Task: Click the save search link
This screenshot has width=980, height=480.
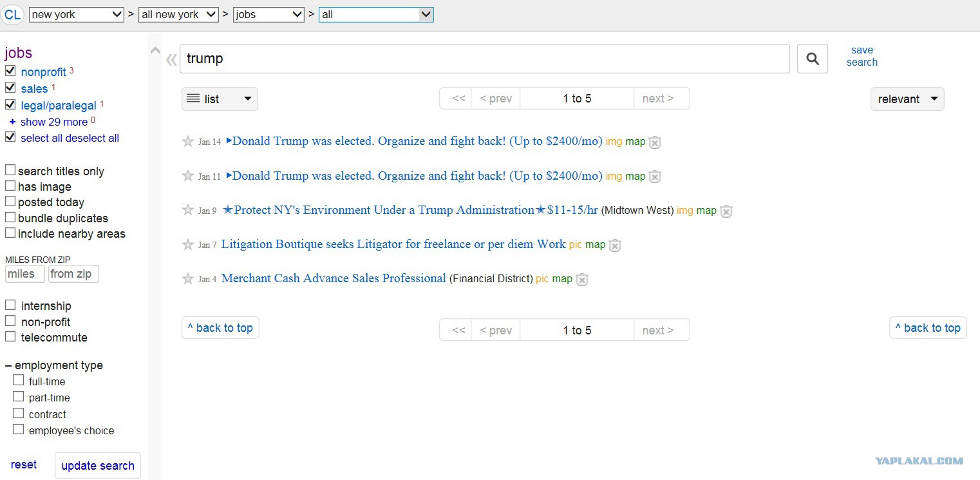Action: pyautogui.click(x=862, y=56)
